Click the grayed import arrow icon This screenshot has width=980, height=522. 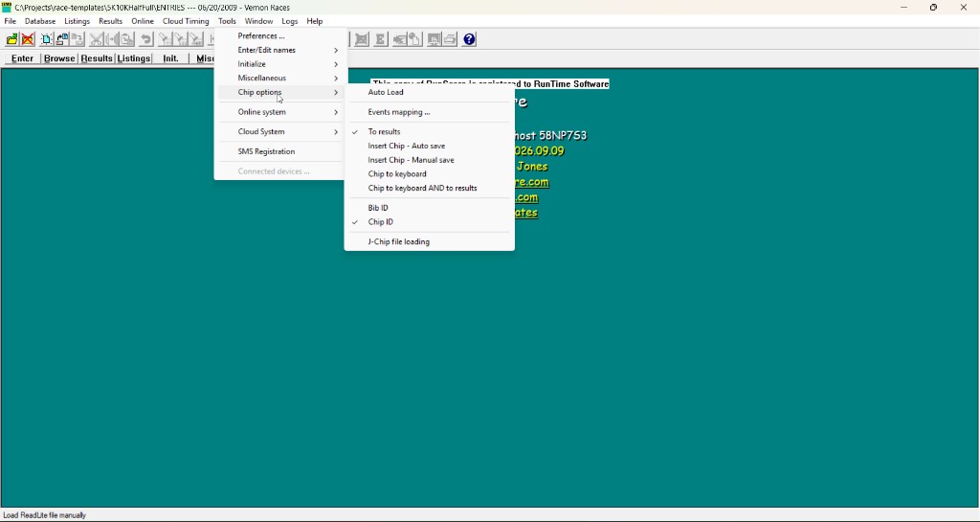tap(399, 39)
